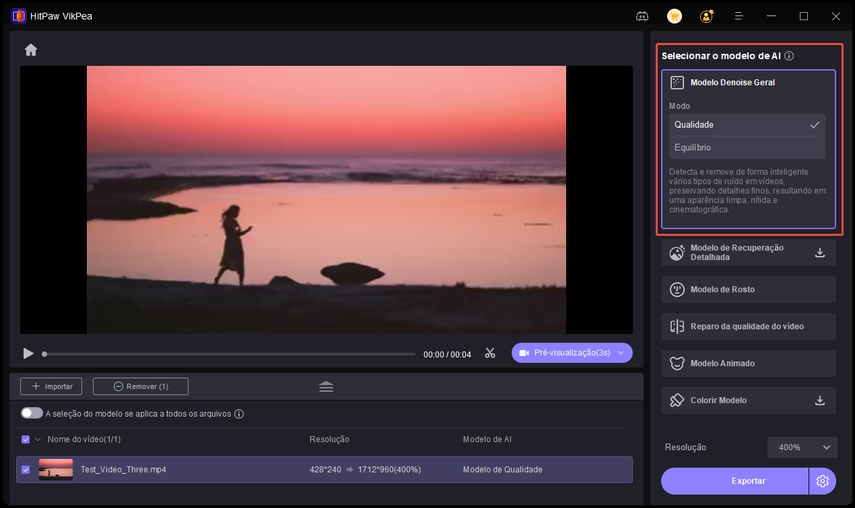Screen dimensions: 855x508
Task: Click the Importar button
Action: coord(51,386)
